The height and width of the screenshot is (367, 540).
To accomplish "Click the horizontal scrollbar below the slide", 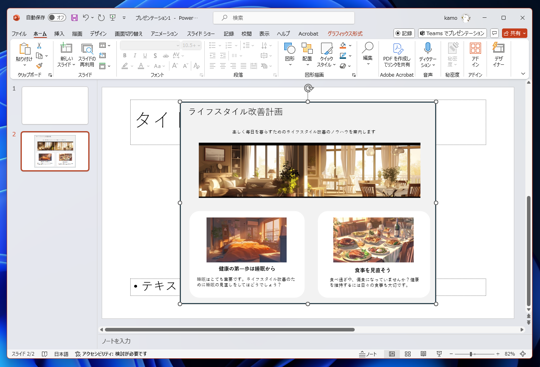I will click(230, 329).
